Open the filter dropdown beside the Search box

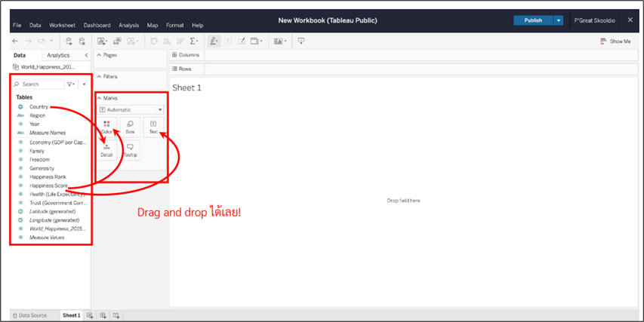71,84
